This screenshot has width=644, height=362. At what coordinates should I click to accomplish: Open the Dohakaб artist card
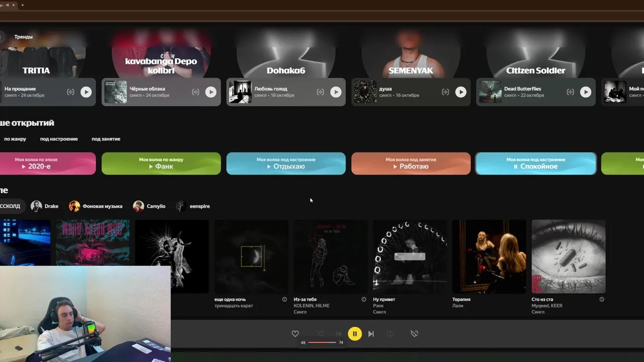click(286, 53)
